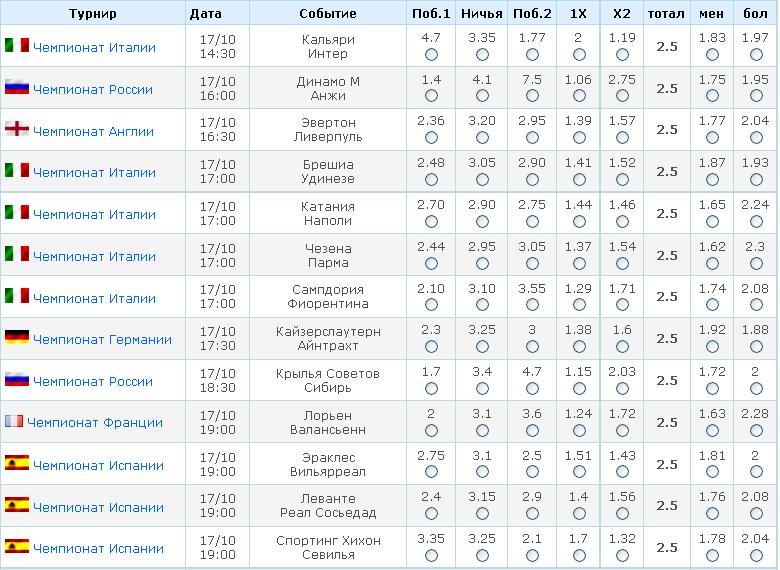780x570 pixels.
Task: Click the Spanish flag beside Леванте match
Action: 17,505
